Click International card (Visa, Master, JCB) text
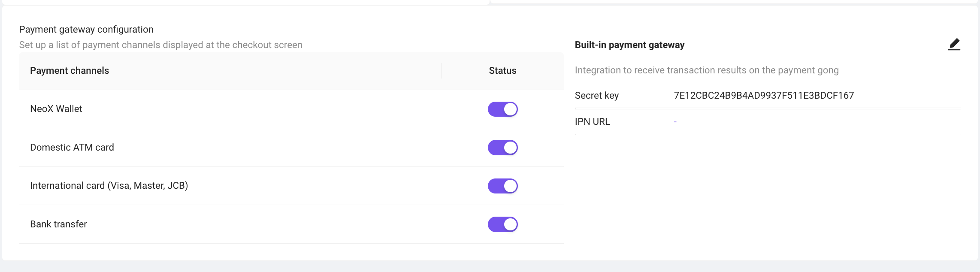The width and height of the screenshot is (980, 272). click(109, 186)
